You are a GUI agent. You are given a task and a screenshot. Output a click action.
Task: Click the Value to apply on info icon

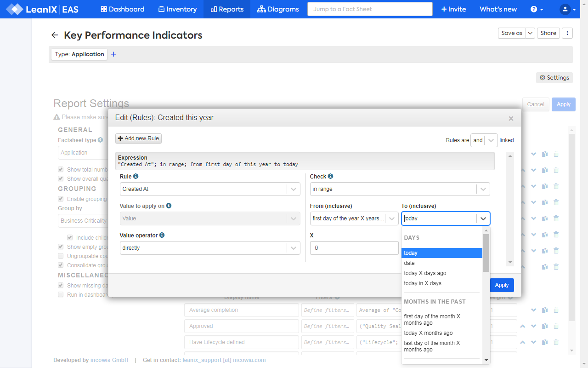tap(169, 206)
